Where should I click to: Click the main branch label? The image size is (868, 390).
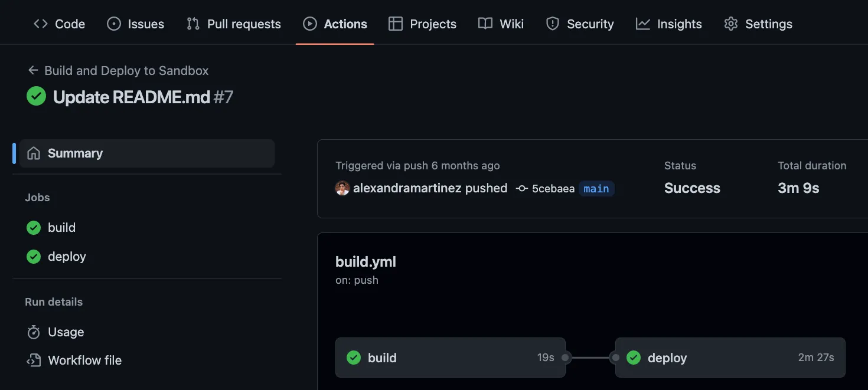coord(596,189)
